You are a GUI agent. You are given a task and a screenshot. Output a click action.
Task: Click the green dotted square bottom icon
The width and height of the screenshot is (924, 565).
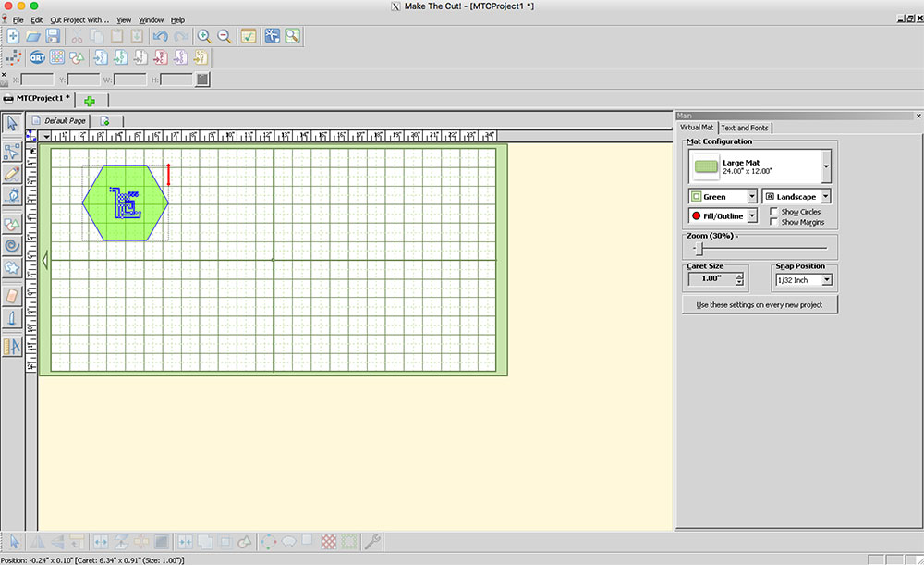[349, 541]
